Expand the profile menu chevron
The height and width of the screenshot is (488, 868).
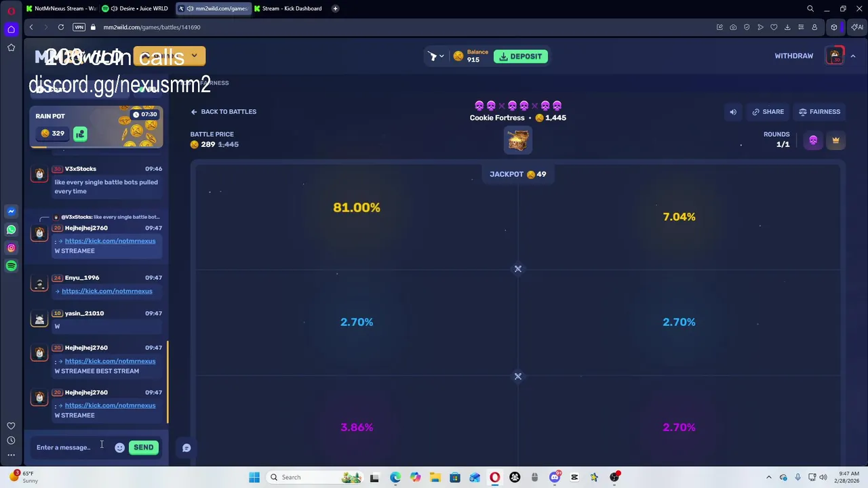click(x=853, y=56)
